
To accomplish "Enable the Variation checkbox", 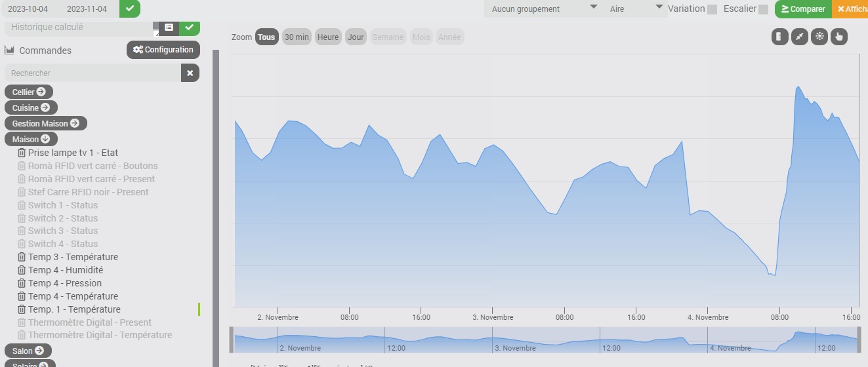I will coord(712,9).
